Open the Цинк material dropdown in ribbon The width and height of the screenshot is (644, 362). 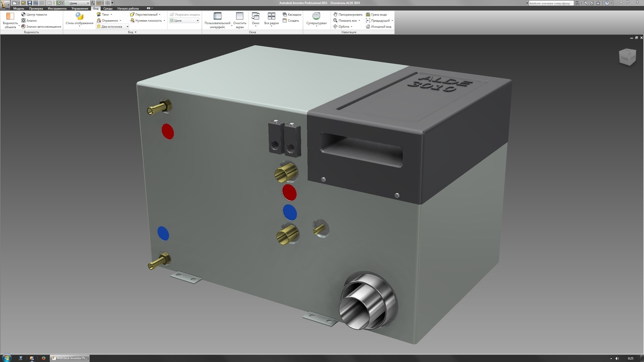coord(197,21)
